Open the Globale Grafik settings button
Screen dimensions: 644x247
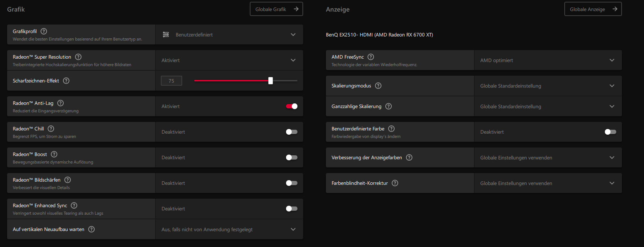[x=276, y=9]
